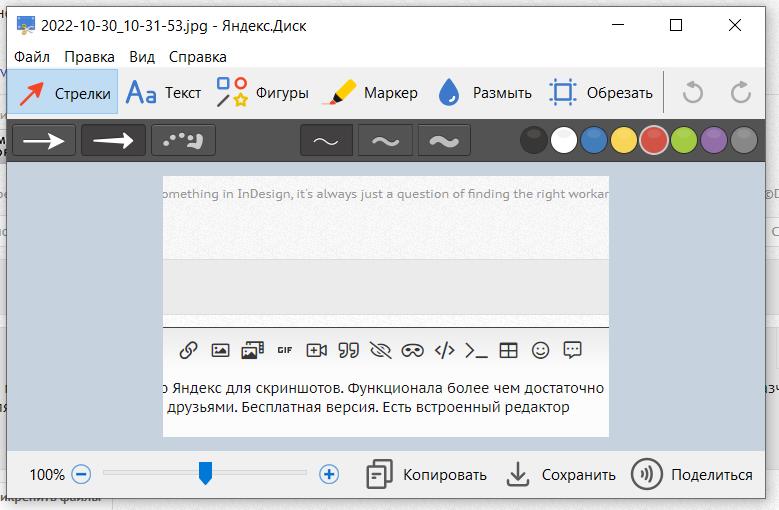Set thick line thickness
This screenshot has height=510, width=779.
click(444, 141)
